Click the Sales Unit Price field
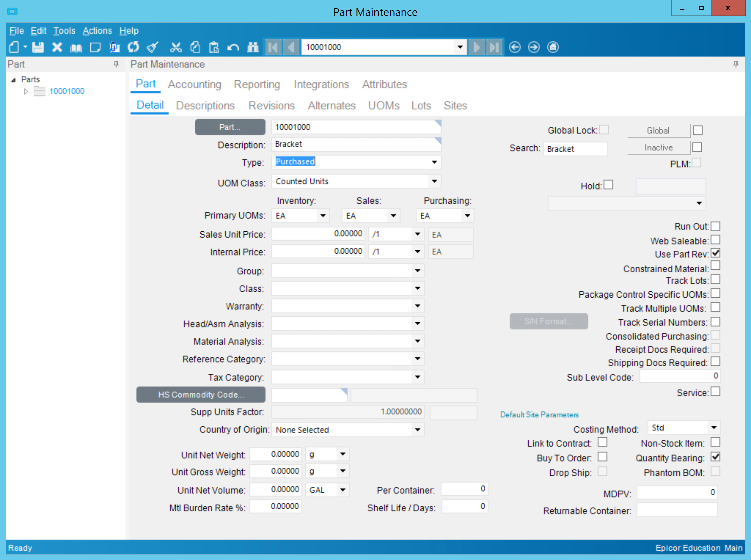 click(x=318, y=234)
